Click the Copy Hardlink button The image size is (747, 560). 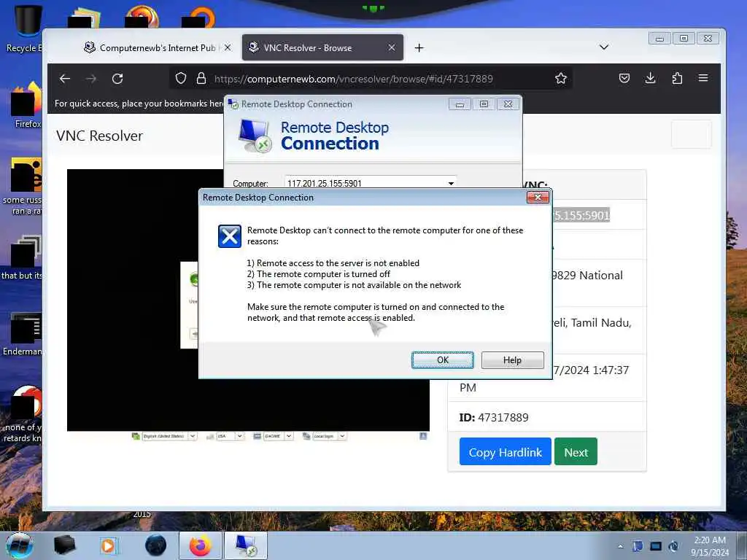pos(505,452)
